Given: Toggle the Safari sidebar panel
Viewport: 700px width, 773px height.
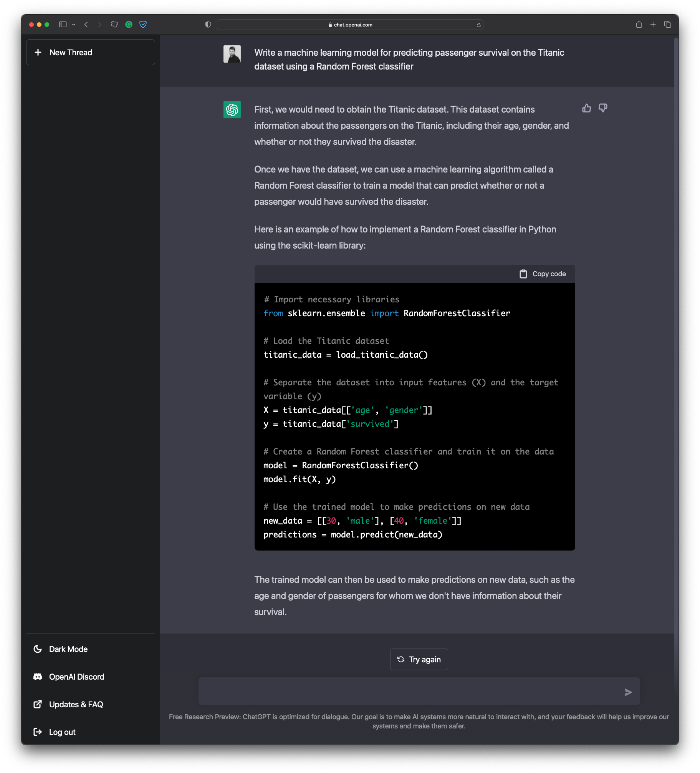Looking at the screenshot, I should (x=63, y=25).
